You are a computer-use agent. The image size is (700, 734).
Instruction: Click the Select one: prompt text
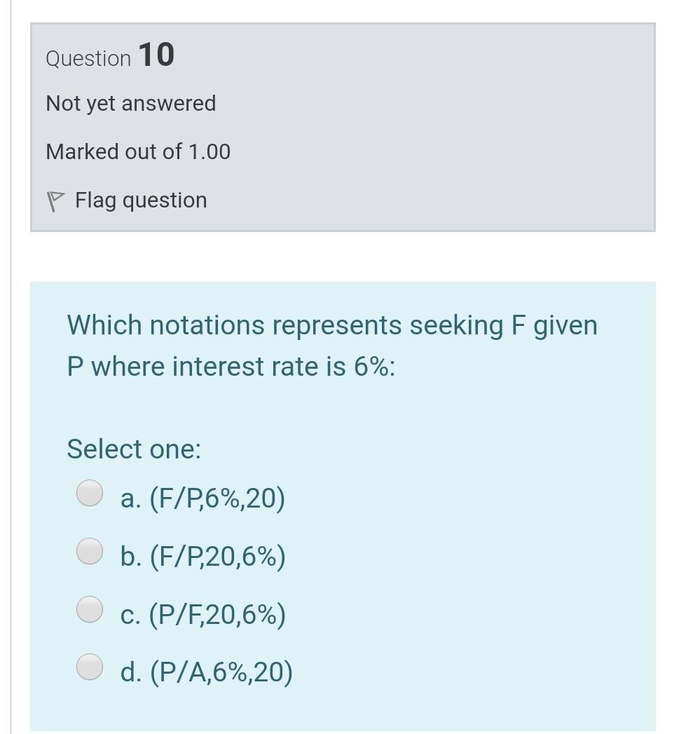pos(134,449)
